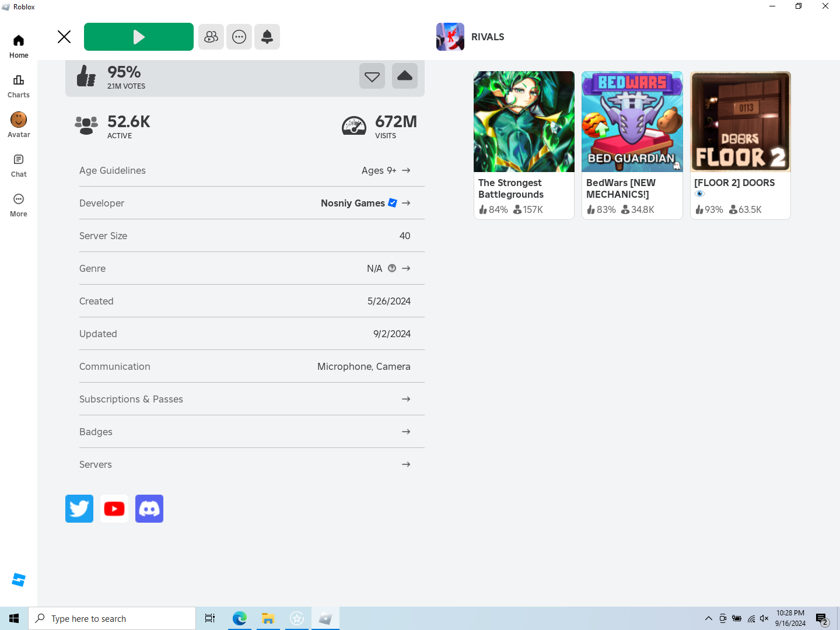Open the Nosniy Games developer link
Image resolution: width=840 pixels, height=630 pixels.
click(353, 203)
